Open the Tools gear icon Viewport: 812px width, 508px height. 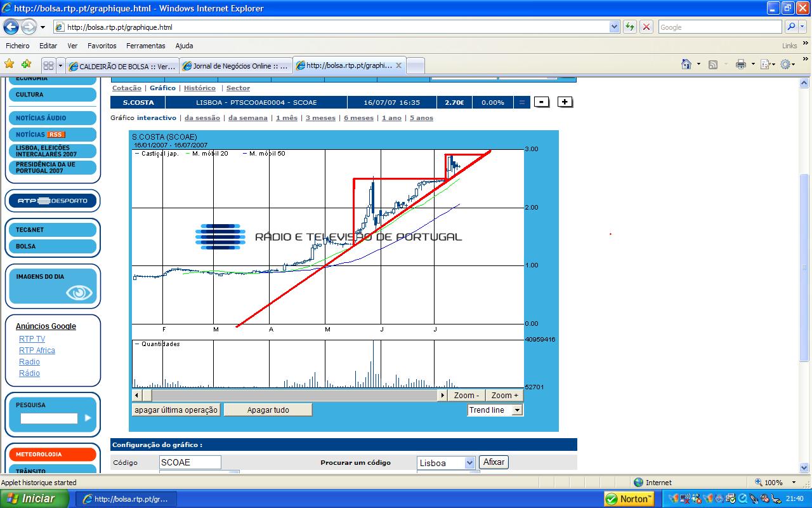click(x=785, y=64)
